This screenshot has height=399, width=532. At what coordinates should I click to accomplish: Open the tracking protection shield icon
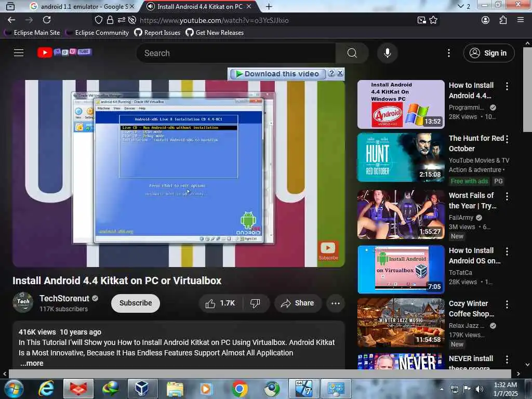tap(98, 20)
